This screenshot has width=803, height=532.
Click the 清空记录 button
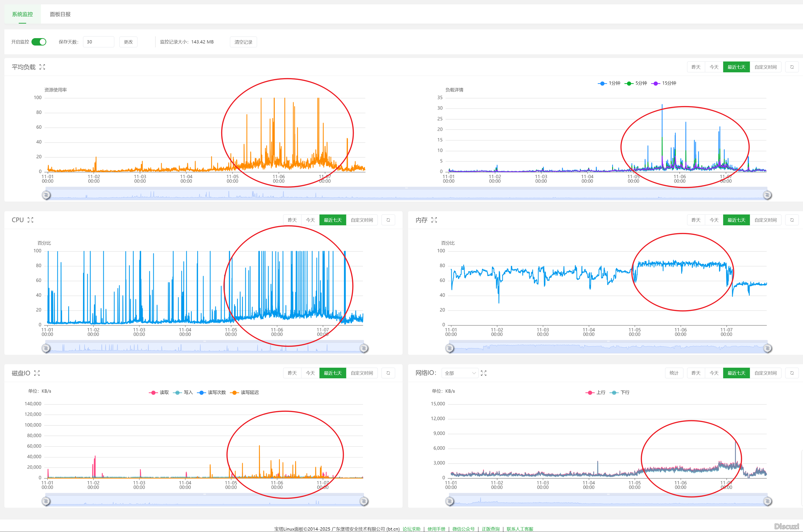[x=243, y=42]
